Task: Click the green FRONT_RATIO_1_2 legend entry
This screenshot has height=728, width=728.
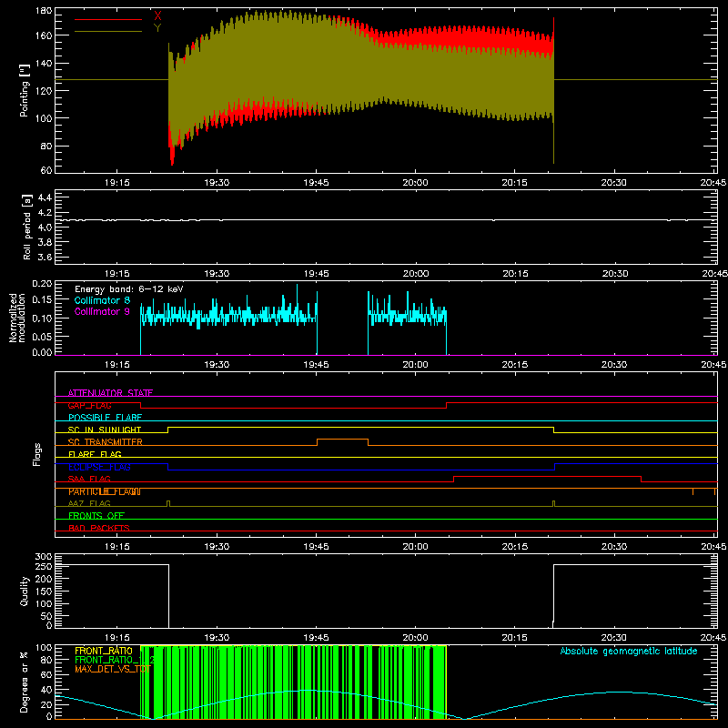Action: [x=115, y=660]
